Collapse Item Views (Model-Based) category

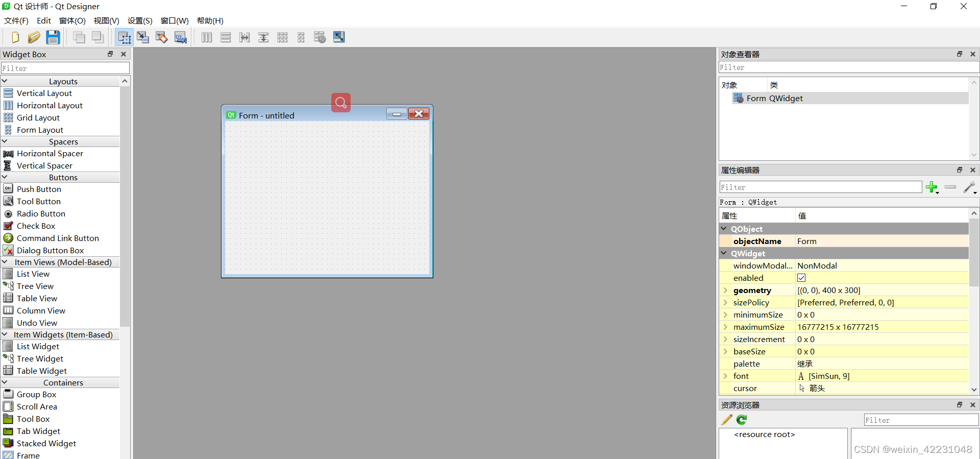(5, 262)
